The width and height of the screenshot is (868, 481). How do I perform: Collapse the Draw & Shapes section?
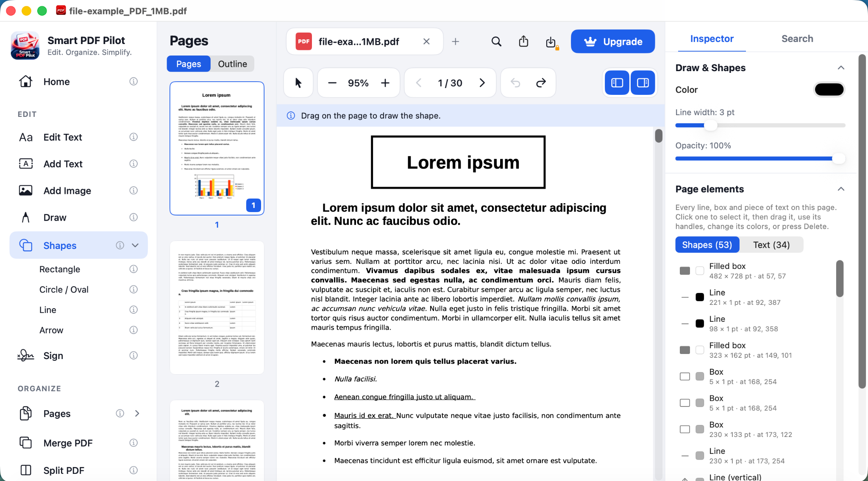pyautogui.click(x=841, y=68)
